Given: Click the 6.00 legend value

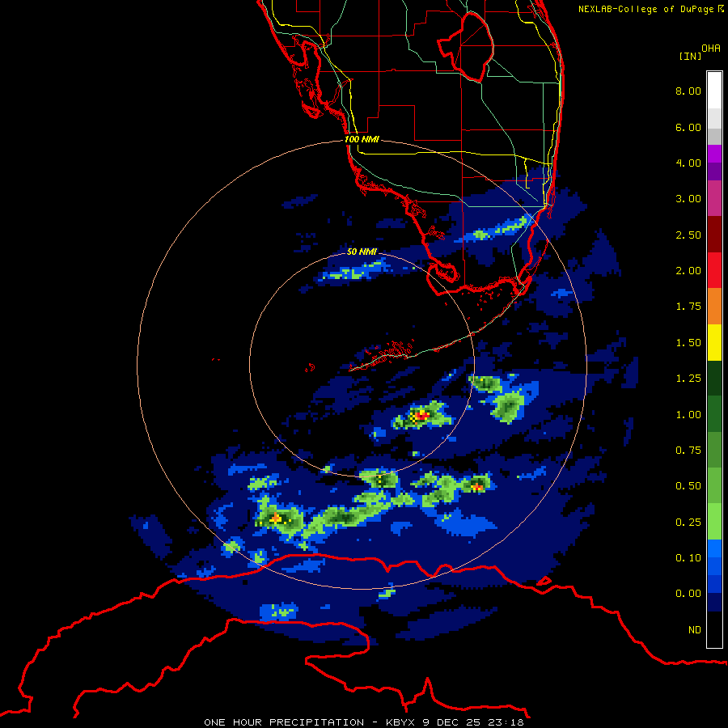Looking at the screenshot, I should tap(688, 127).
